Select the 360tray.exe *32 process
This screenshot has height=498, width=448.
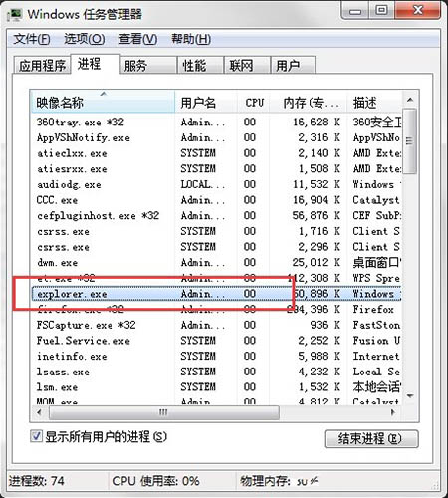(x=216, y=123)
